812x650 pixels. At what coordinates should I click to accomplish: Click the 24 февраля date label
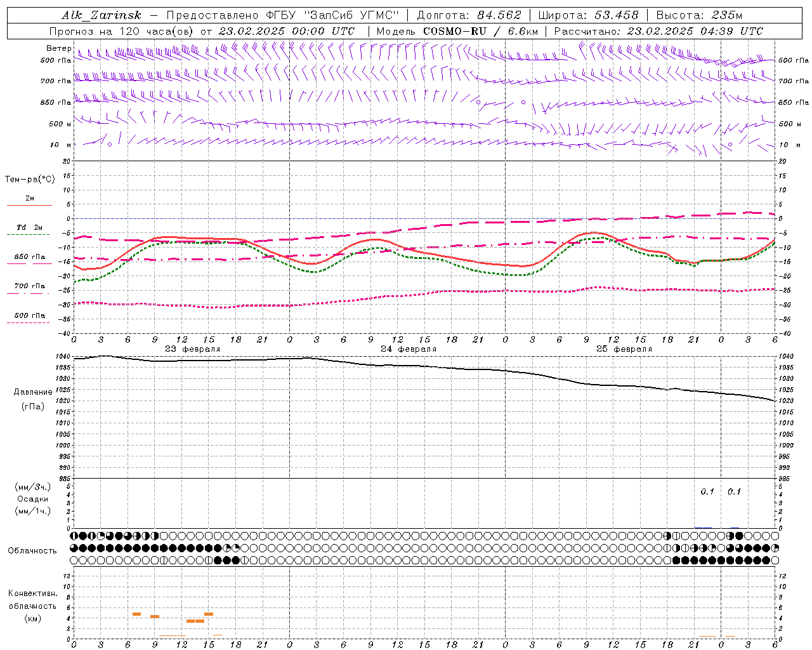click(409, 349)
